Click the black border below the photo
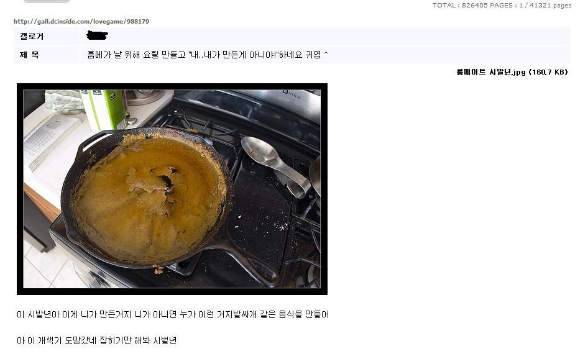Image resolution: width=588 pixels, height=364 pixels. [172, 291]
